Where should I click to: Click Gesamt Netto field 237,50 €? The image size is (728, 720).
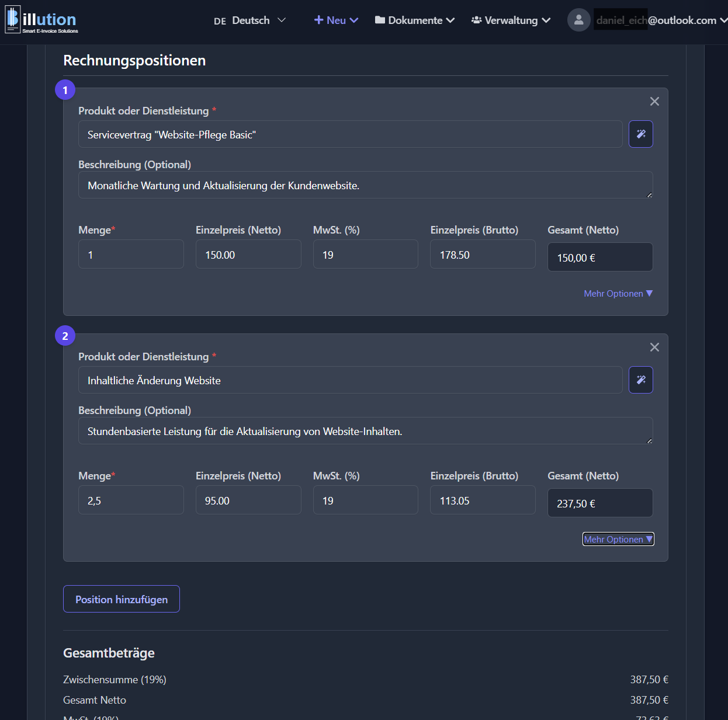point(600,503)
